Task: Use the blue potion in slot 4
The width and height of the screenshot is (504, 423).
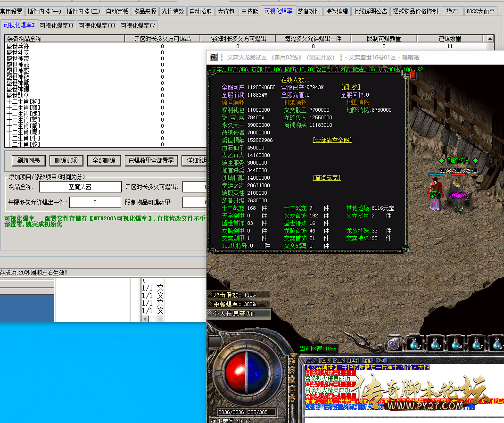Action: [455, 343]
